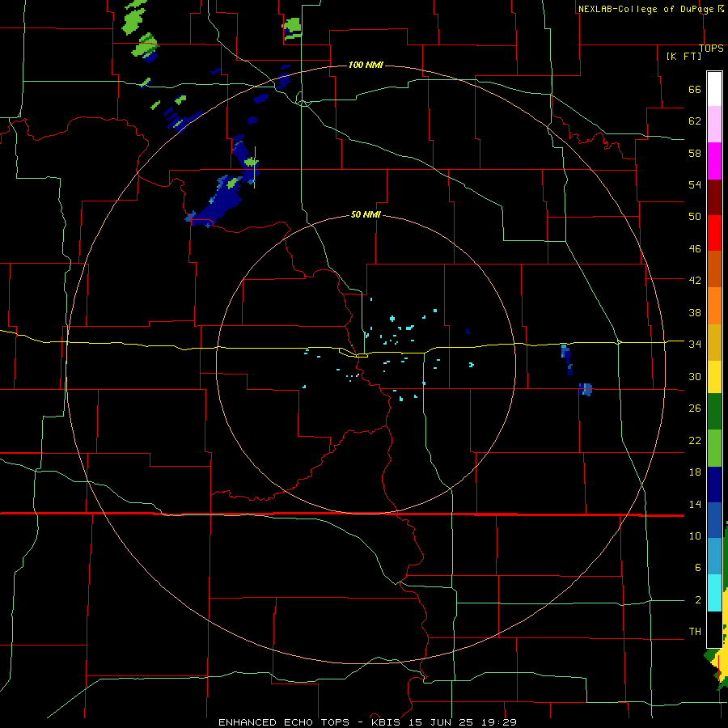Click the gold legend swatch

(714, 343)
